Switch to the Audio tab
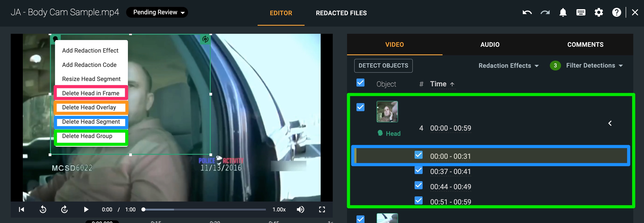This screenshot has height=223, width=644. (490, 45)
